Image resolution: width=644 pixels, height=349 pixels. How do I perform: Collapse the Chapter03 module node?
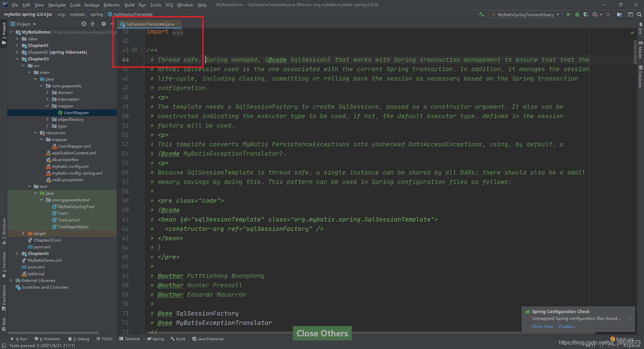click(x=17, y=59)
